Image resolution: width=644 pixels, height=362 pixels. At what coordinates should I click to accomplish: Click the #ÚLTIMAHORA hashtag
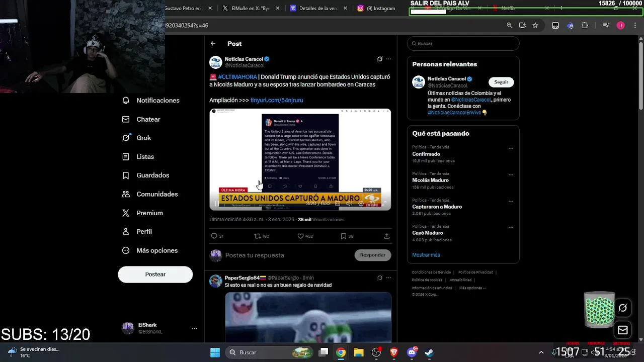pos(237,77)
